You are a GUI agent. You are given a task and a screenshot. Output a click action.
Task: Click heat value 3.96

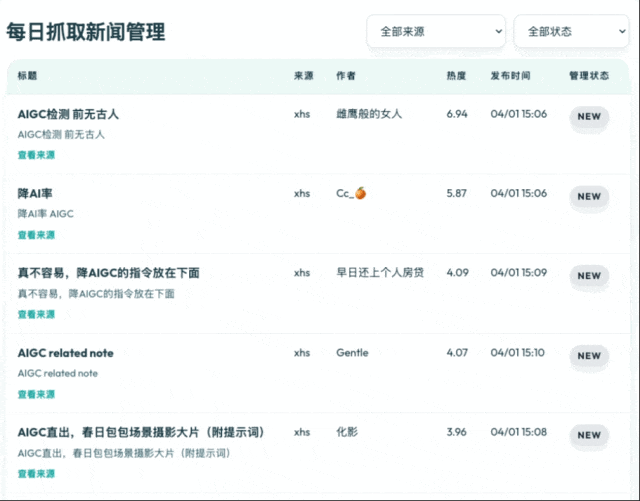point(457,432)
